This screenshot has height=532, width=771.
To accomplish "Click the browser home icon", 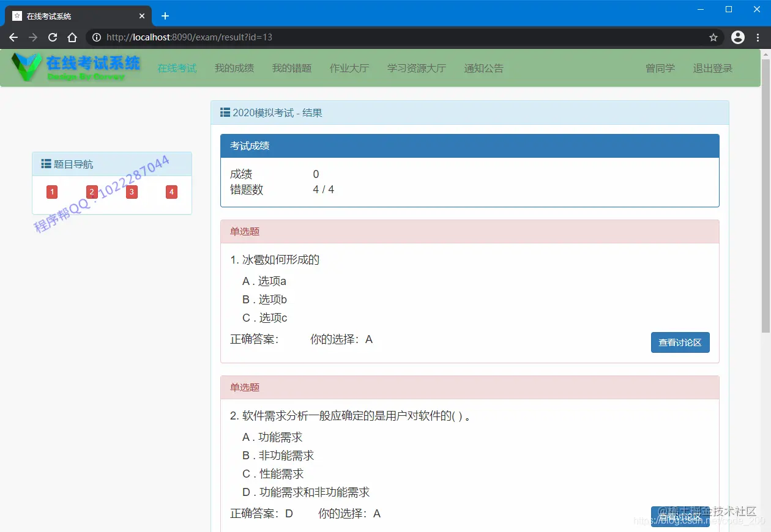I will (x=72, y=37).
